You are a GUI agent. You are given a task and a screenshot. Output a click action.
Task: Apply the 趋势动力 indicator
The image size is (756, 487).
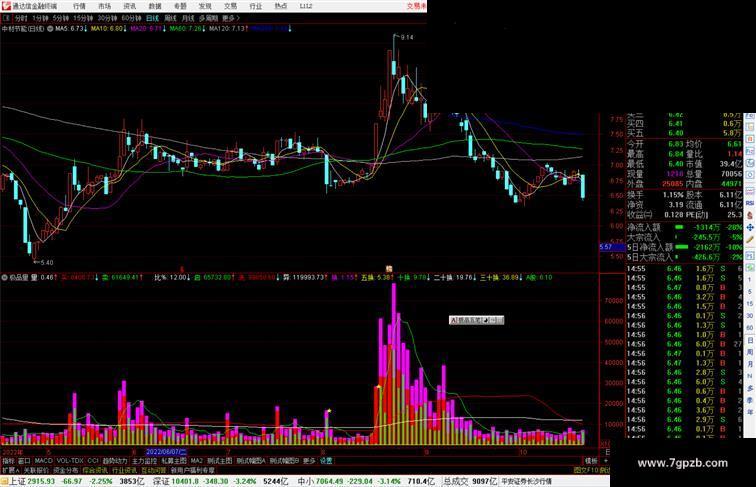115,461
